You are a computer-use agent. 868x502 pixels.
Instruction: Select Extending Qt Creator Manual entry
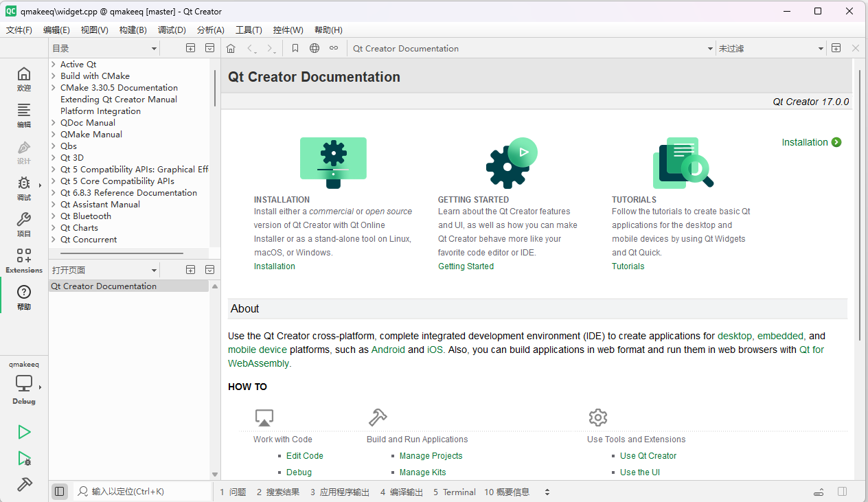[x=119, y=100]
